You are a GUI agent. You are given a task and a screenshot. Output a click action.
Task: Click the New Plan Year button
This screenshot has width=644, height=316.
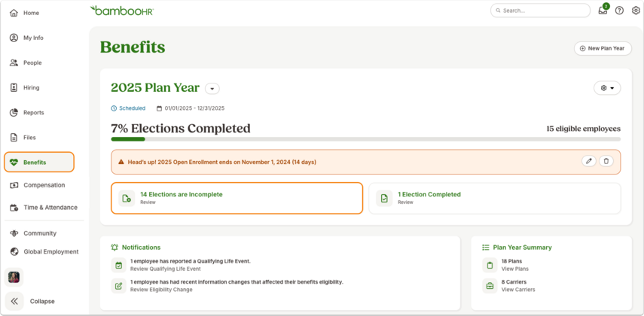[603, 48]
